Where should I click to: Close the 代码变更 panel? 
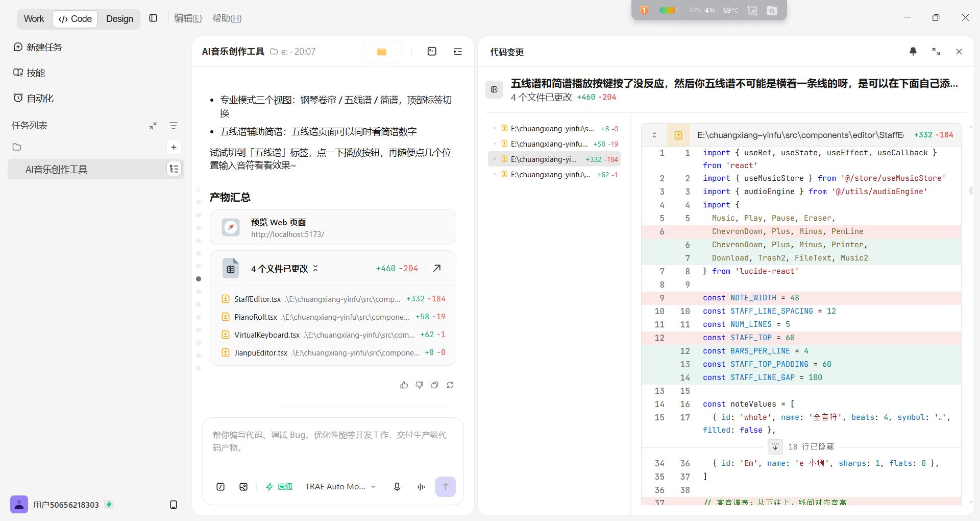[959, 52]
